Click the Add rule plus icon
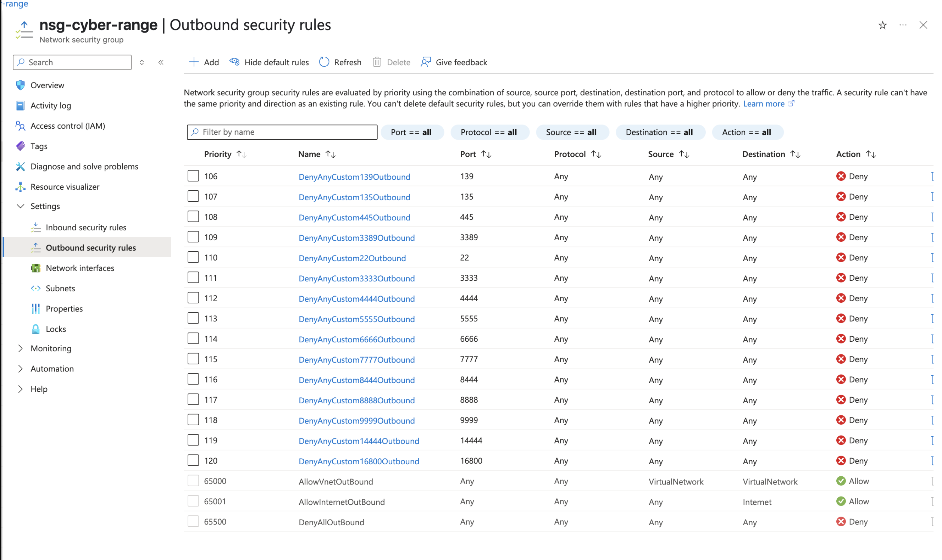The height and width of the screenshot is (560, 942). click(x=194, y=62)
